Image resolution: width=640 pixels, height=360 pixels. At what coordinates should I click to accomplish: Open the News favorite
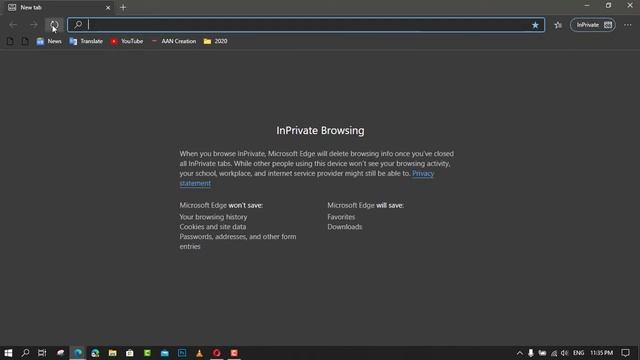pos(49,41)
